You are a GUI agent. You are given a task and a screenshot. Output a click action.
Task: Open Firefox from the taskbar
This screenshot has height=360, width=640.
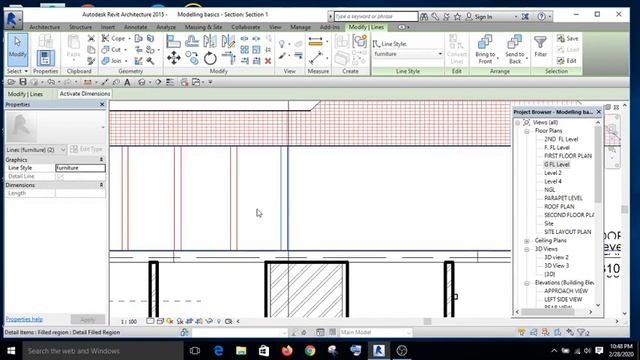click(287, 351)
